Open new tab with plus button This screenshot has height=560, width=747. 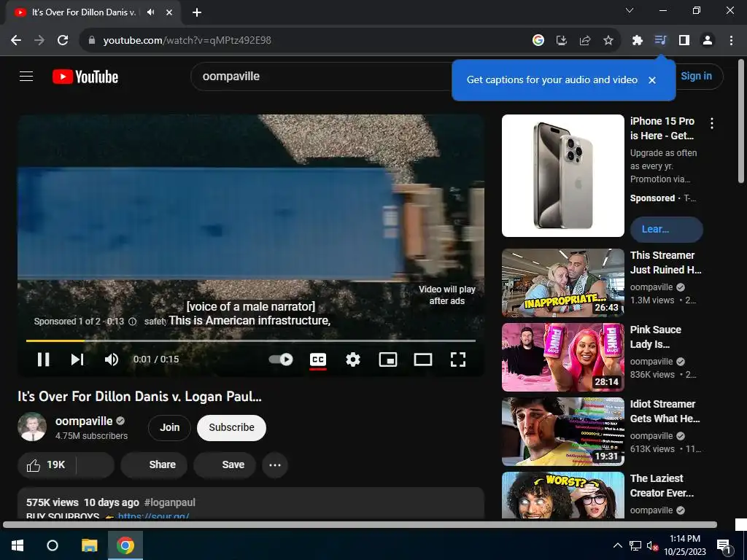pyautogui.click(x=197, y=12)
